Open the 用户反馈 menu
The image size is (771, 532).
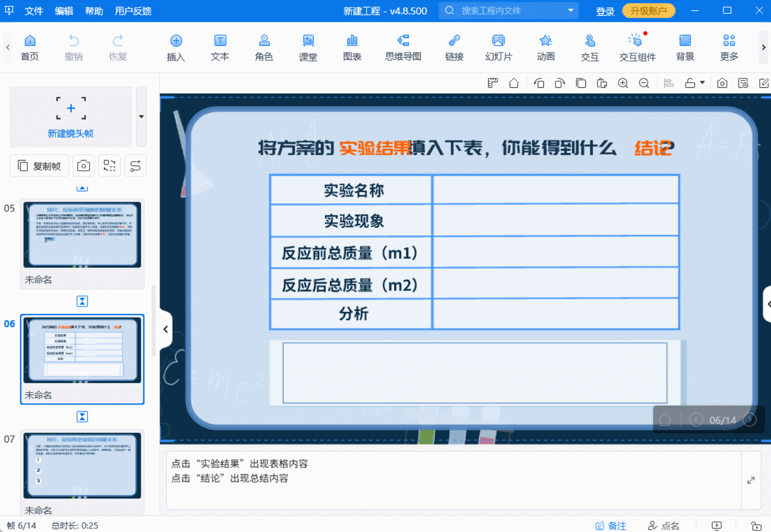point(132,11)
